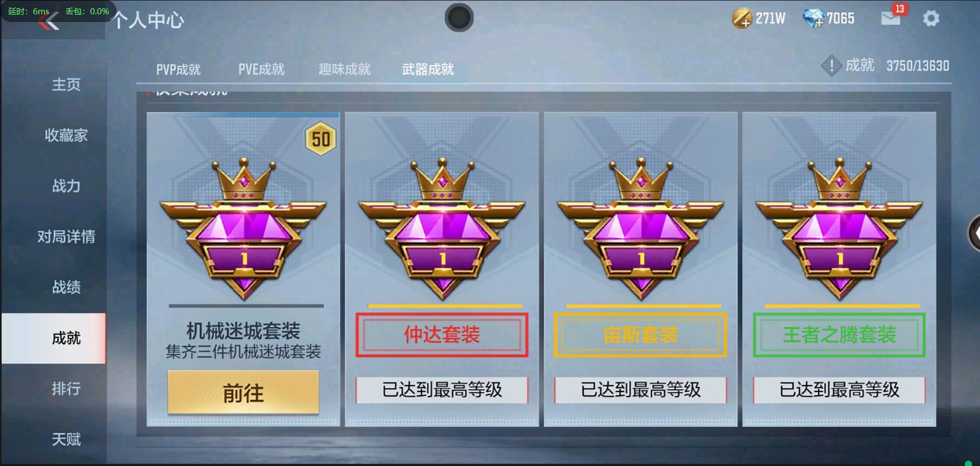Open 主页 in the sidebar

(66, 84)
